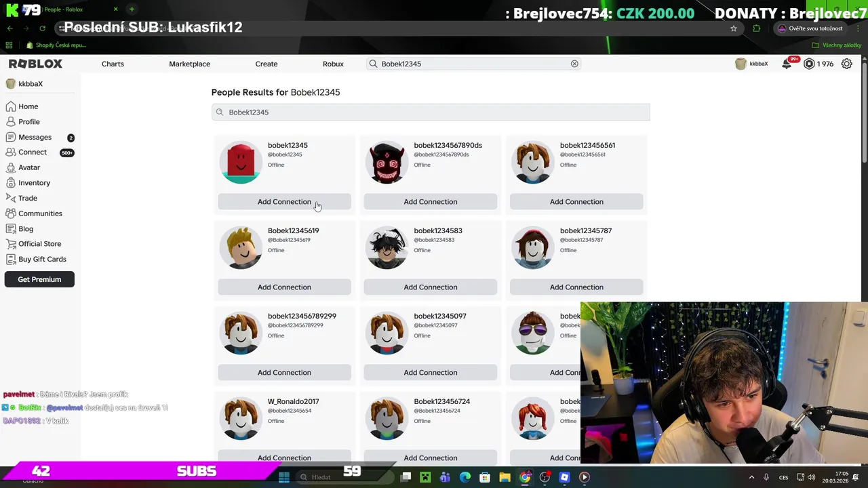Viewport: 868px width, 488px height.
Task: Open bobek12345 red block avatar thumbnail
Action: [241, 163]
